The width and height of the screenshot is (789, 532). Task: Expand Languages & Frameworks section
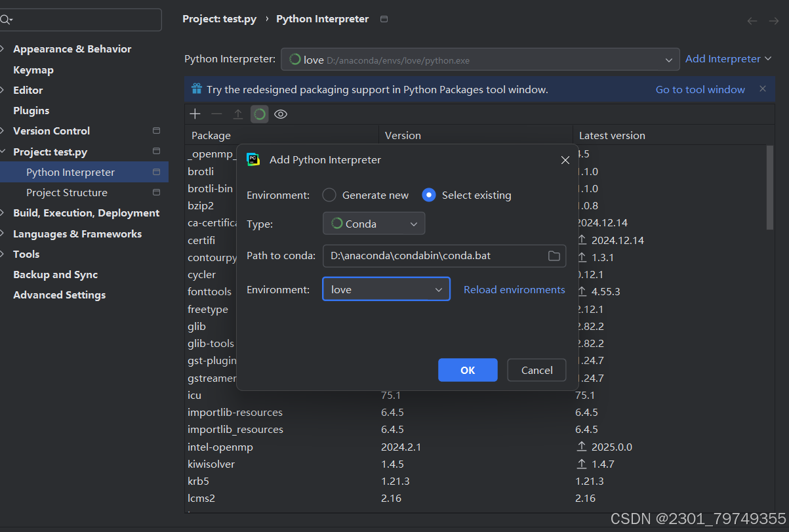(3, 234)
